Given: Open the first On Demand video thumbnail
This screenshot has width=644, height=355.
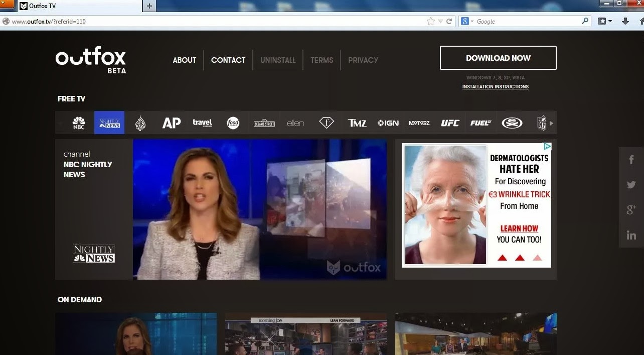Looking at the screenshot, I should [136, 334].
